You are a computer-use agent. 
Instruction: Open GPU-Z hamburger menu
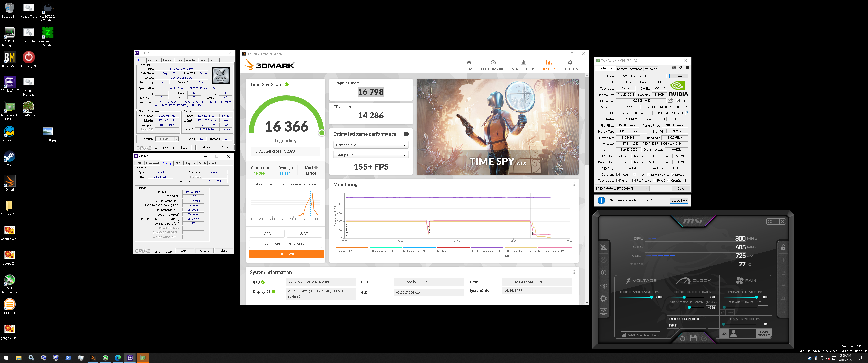point(687,68)
